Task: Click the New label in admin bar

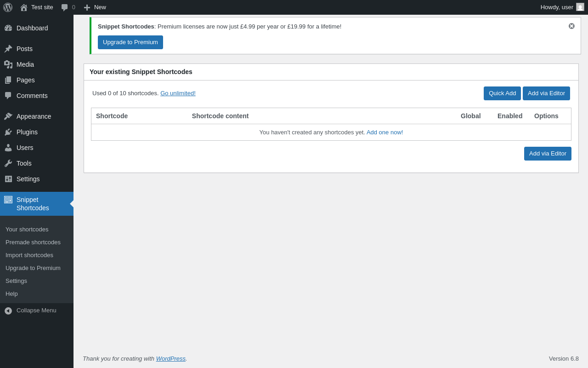Action: coord(100,7)
